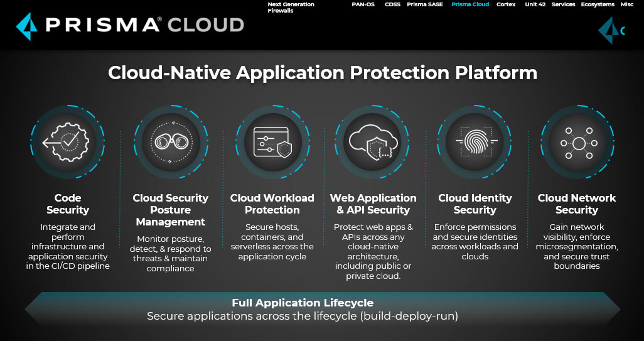Screen dimensions: 644x341
Task: Click the Cloud Identity Security fingerprint icon
Action: click(x=475, y=142)
